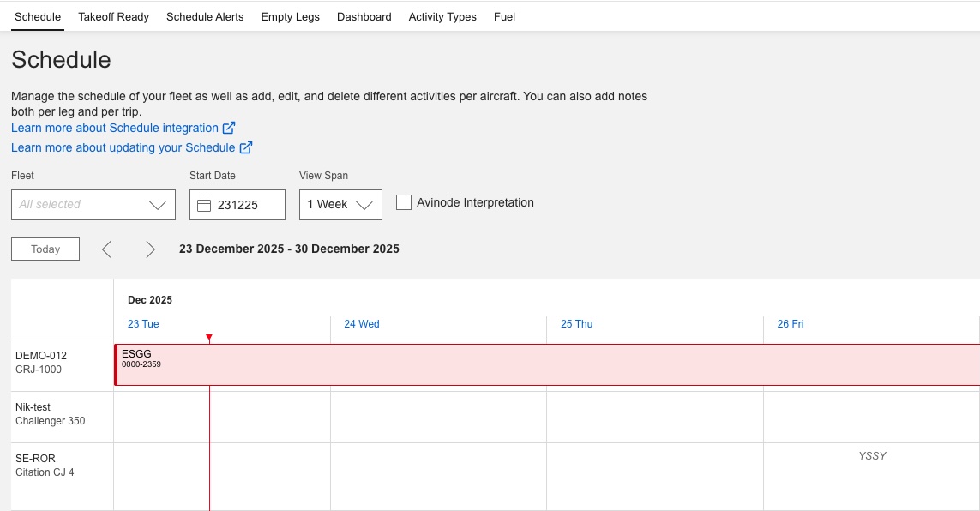Click the 24 Wed date header
The image size is (980, 511).
(x=362, y=324)
